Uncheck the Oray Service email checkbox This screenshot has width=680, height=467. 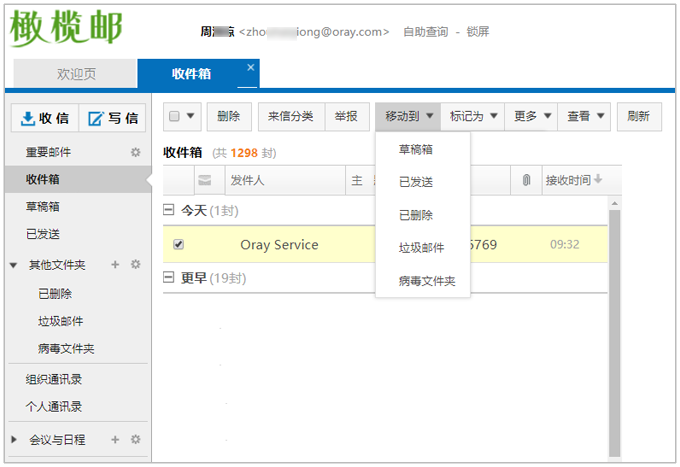178,244
